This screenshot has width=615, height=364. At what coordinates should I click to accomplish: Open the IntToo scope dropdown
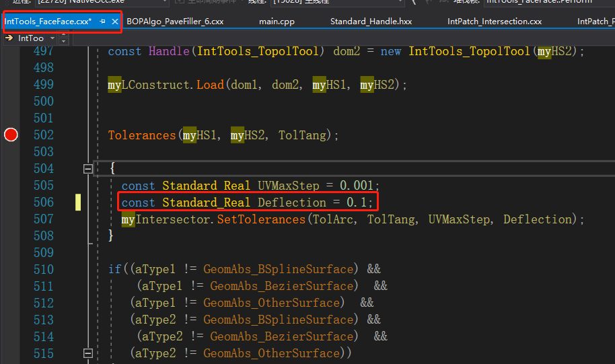coord(52,38)
